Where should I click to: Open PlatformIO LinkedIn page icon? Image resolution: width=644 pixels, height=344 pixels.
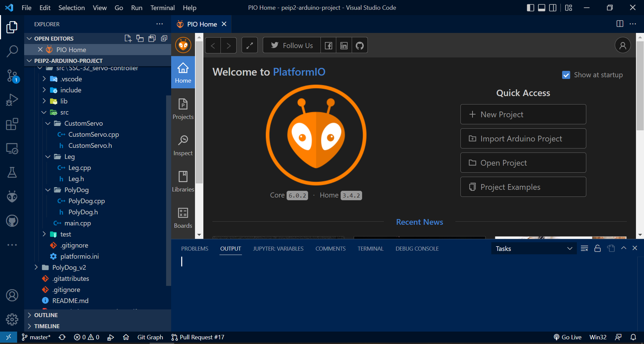344,45
